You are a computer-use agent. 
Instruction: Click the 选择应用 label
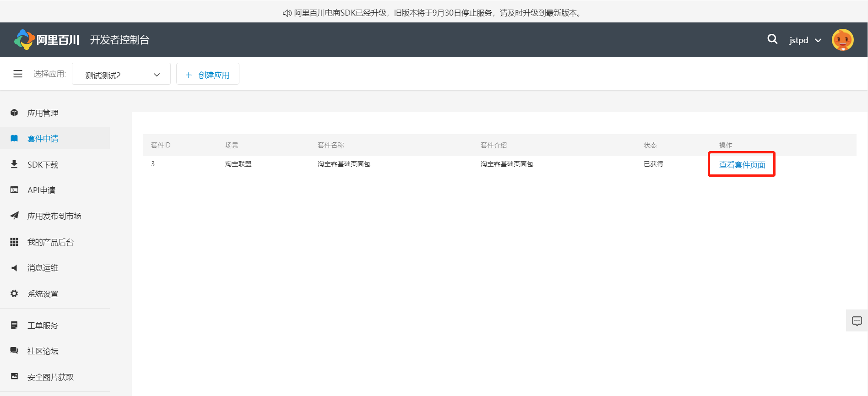tap(49, 74)
